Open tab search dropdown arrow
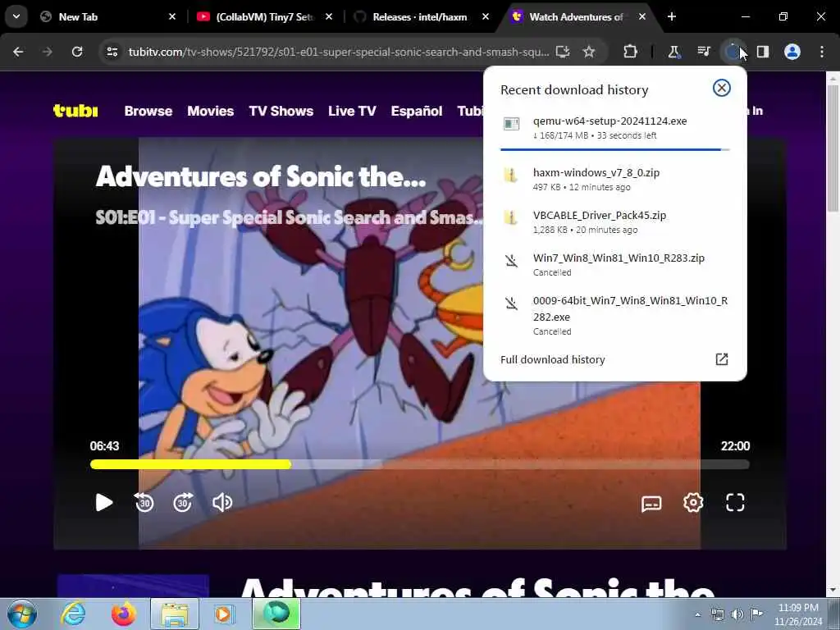Image resolution: width=840 pixels, height=630 pixels. (16, 16)
